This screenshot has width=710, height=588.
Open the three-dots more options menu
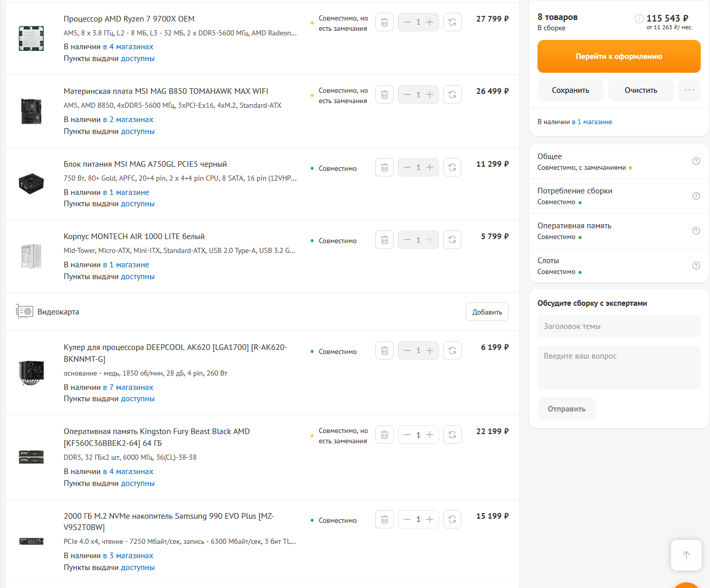coord(689,90)
